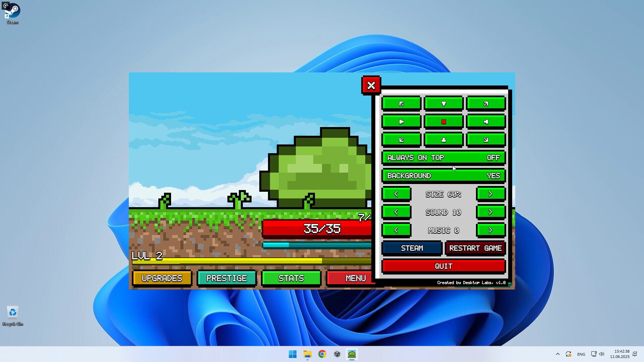Increase size using right arrow slider control
Image resolution: width=644 pixels, height=362 pixels.
[491, 194]
